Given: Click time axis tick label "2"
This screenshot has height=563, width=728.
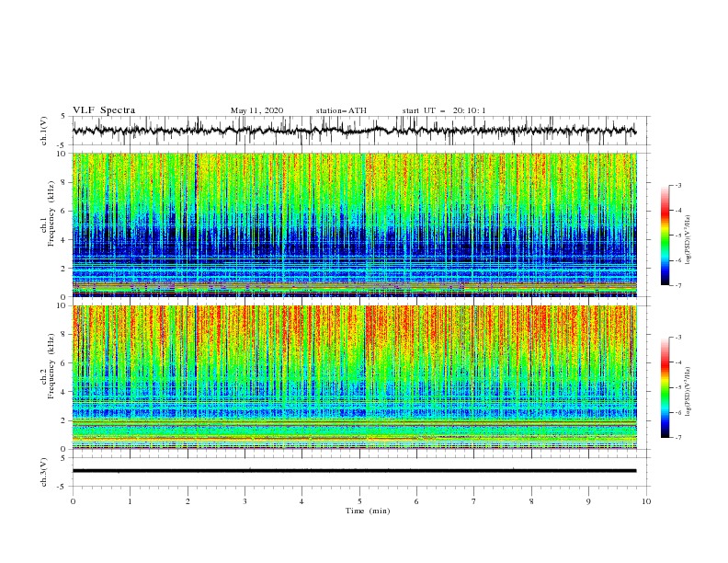Looking at the screenshot, I should pos(188,501).
